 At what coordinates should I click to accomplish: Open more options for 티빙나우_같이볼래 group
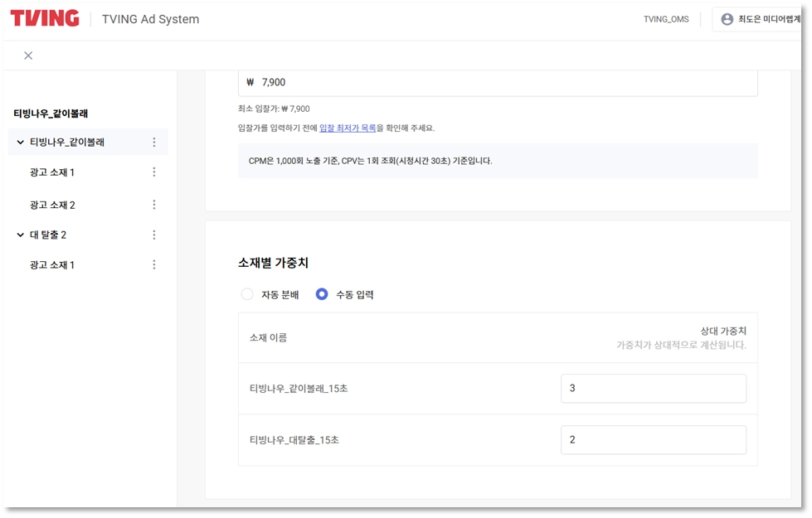(153, 142)
